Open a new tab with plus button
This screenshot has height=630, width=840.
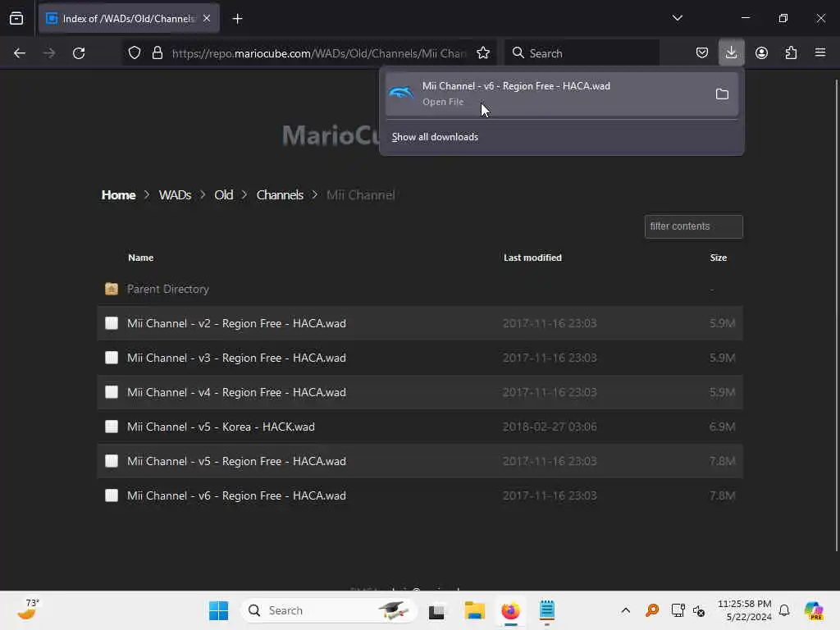coord(237,19)
